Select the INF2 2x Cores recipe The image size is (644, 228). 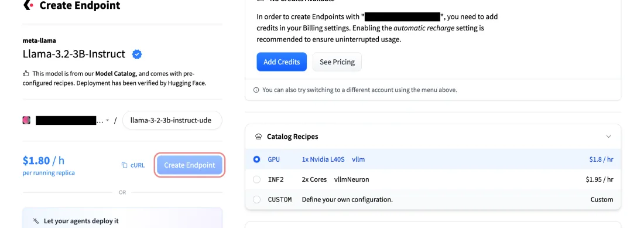click(433, 179)
